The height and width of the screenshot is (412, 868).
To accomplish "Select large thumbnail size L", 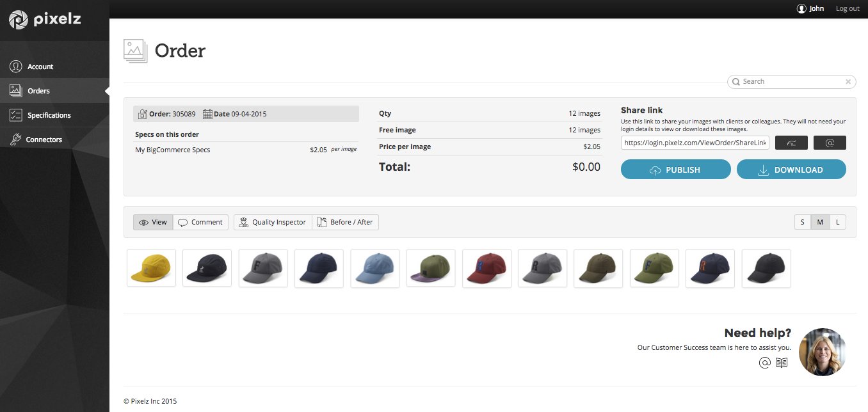I will tap(837, 222).
